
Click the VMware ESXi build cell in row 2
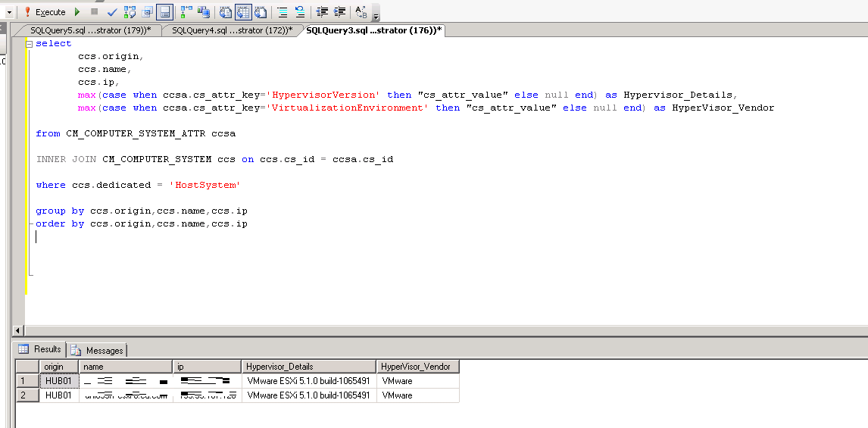310,395
